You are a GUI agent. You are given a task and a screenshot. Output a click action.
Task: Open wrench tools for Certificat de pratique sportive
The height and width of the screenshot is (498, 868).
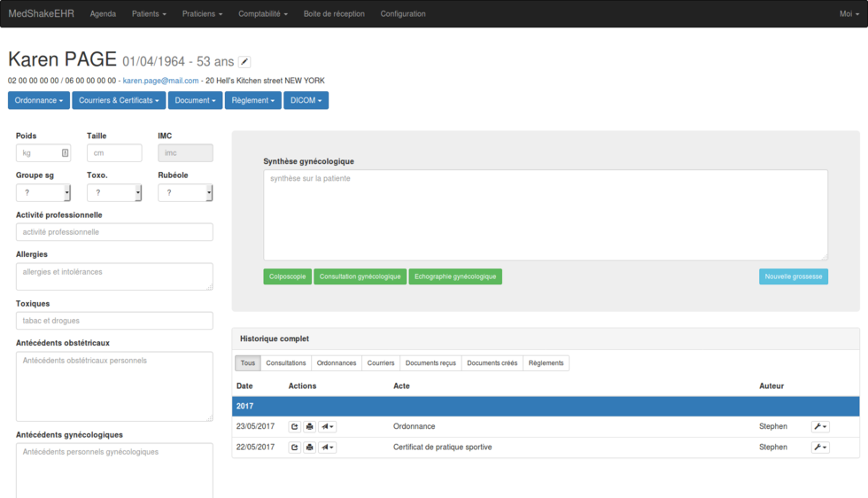(820, 447)
